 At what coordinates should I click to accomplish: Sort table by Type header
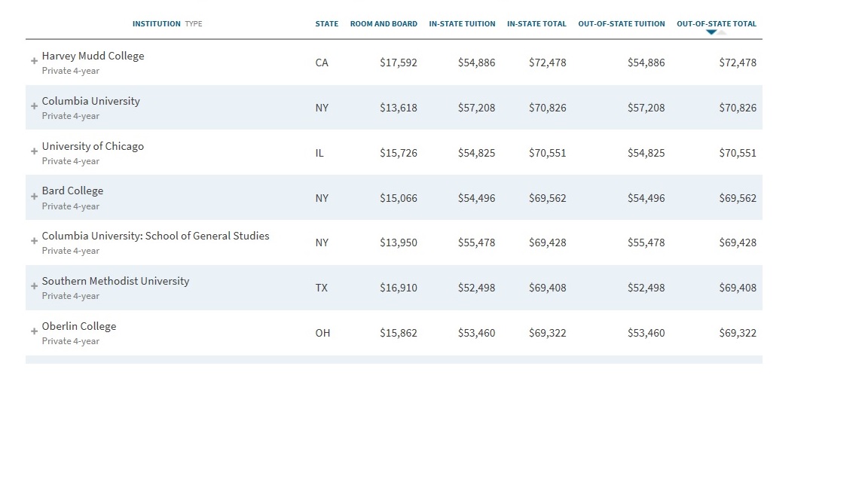coord(194,24)
